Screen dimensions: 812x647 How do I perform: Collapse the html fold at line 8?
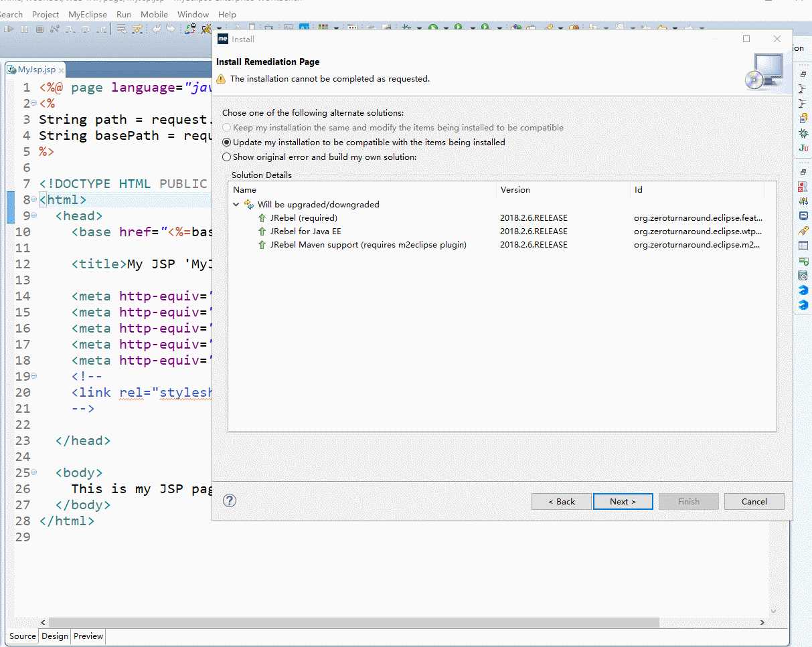click(34, 199)
